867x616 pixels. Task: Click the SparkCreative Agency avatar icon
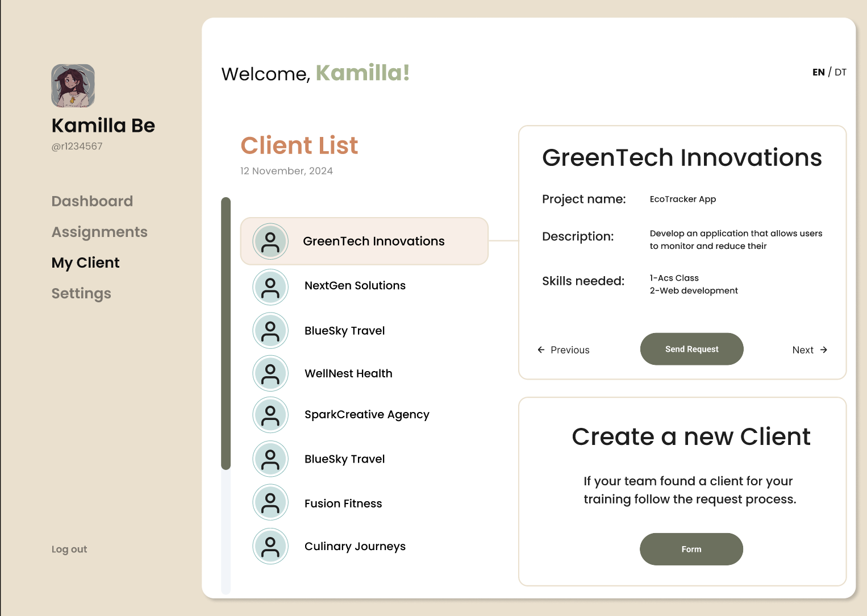[270, 415]
